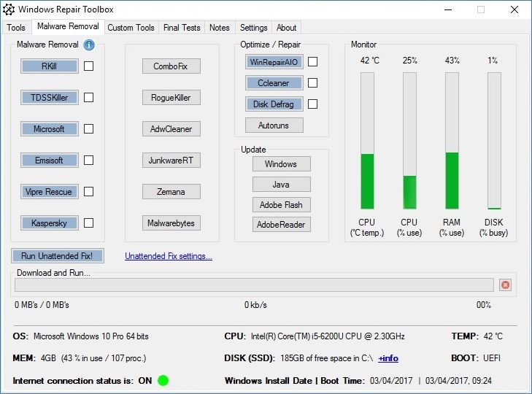Click the Malware Removal info icon
The image size is (532, 394).
(89, 45)
